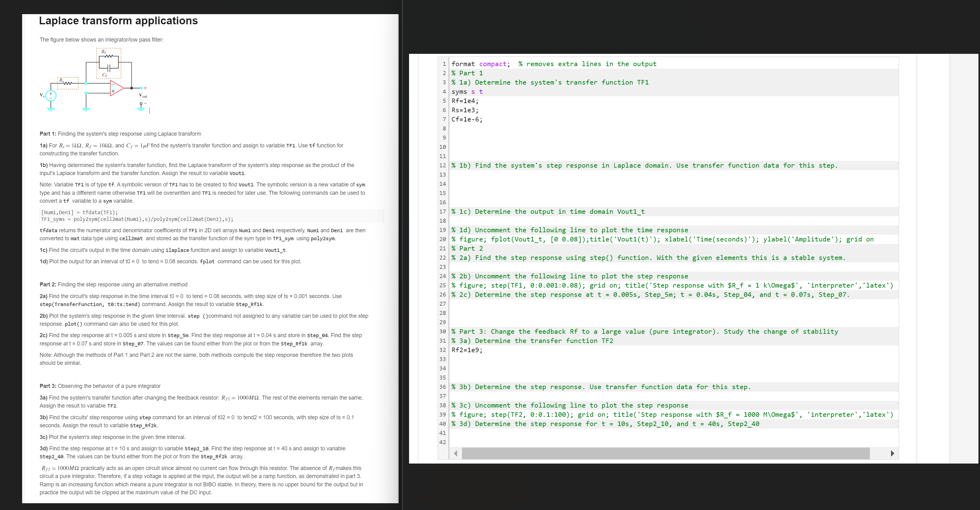The height and width of the screenshot is (510, 980).
Task: Click the horizontal scrollbar right arrow
Action: point(892,453)
